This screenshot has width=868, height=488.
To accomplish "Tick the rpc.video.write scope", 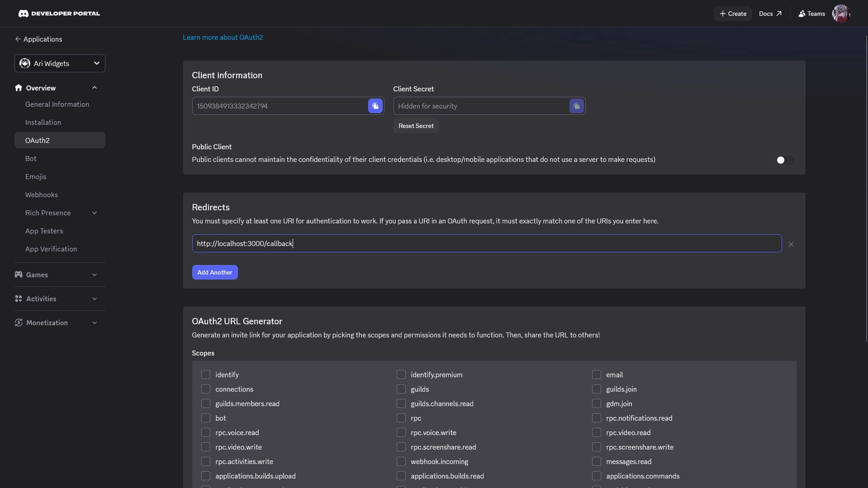I will click(x=206, y=447).
